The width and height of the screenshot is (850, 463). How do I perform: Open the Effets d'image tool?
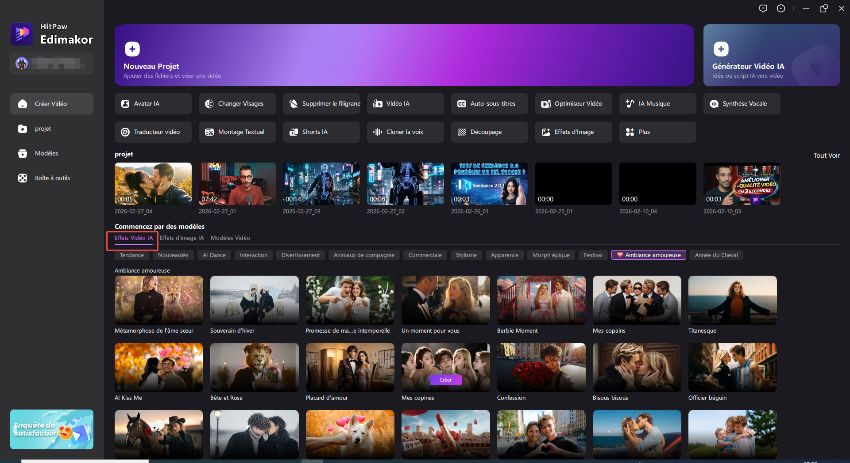tap(574, 132)
